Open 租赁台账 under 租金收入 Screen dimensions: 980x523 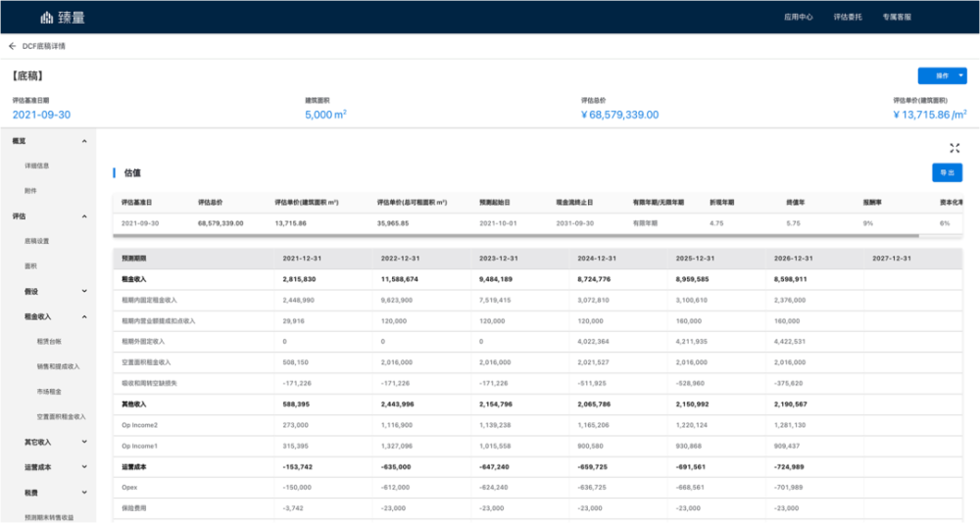[49, 341]
